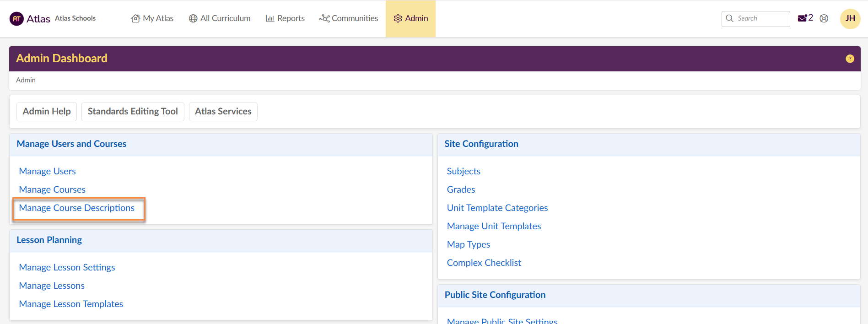
Task: Click the Admin Help button
Action: 47,112
